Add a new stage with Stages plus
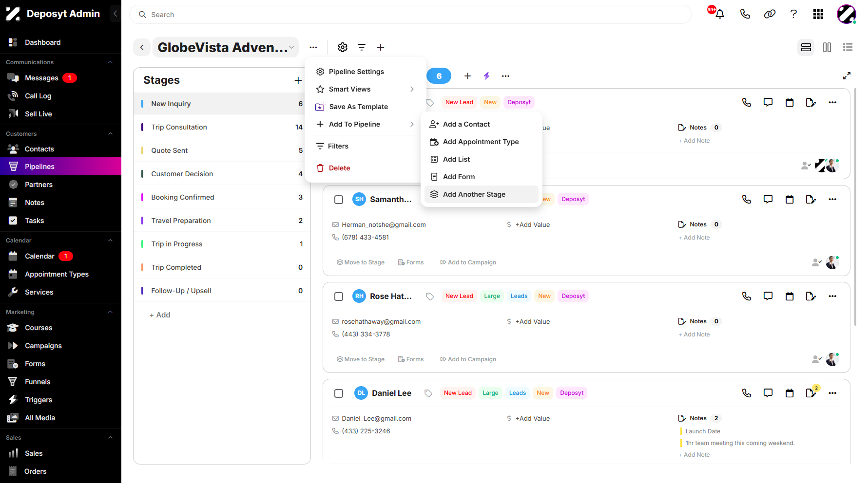This screenshot has width=868, height=483. (x=298, y=80)
